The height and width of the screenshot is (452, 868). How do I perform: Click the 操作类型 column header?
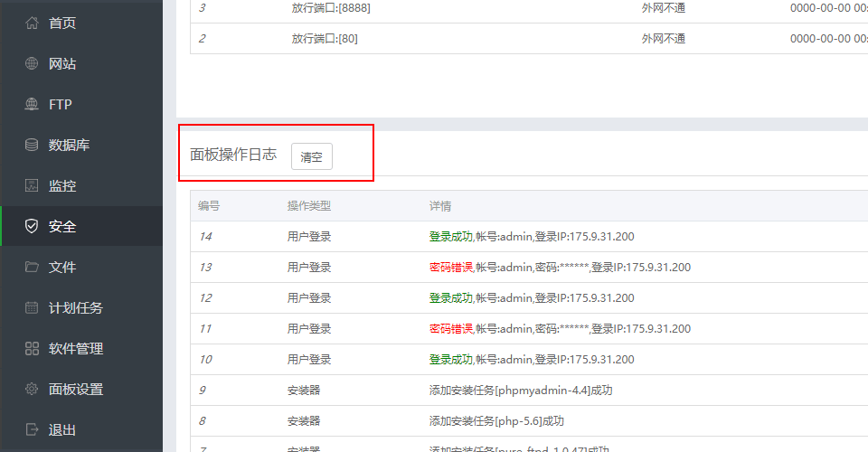[308, 206]
